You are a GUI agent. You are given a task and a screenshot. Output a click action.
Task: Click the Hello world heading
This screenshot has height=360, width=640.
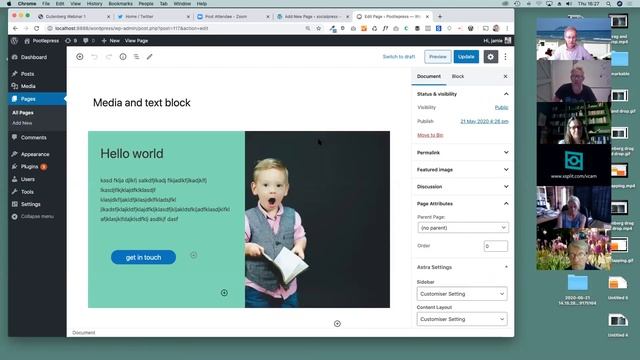click(132, 153)
